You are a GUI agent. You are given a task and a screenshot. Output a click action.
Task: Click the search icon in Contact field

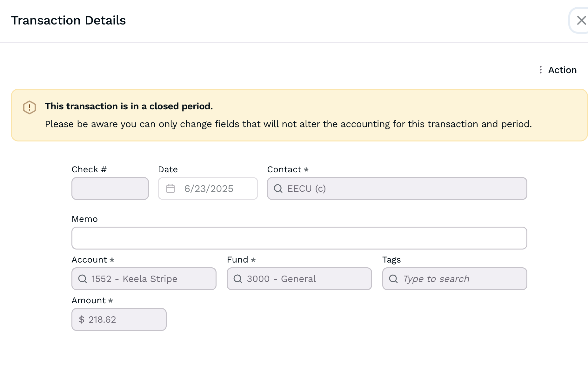[x=278, y=188]
